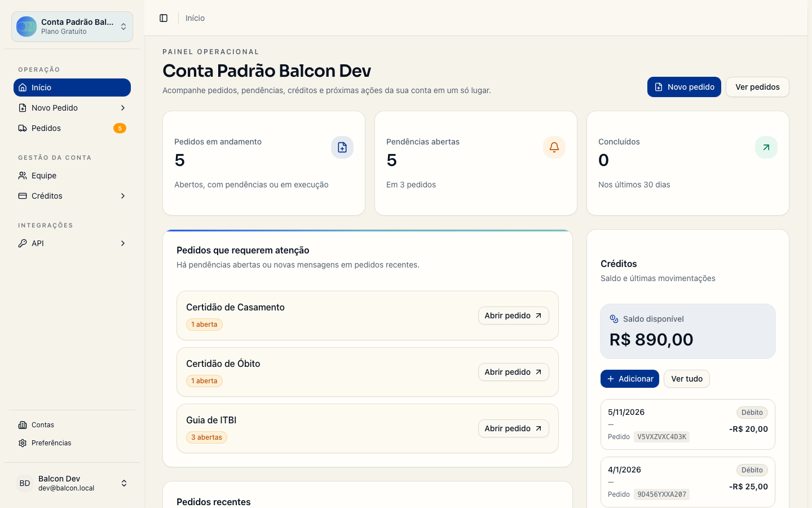The image size is (812, 508).
Task: Click the Débito tag on 5/11/2026
Action: click(752, 413)
